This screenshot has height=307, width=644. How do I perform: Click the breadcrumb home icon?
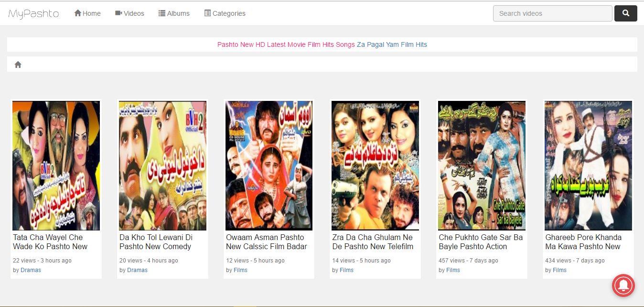coord(18,65)
